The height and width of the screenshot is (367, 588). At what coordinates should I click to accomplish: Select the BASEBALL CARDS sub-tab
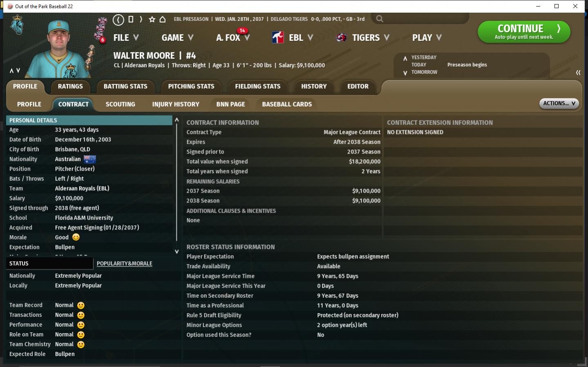pos(286,105)
